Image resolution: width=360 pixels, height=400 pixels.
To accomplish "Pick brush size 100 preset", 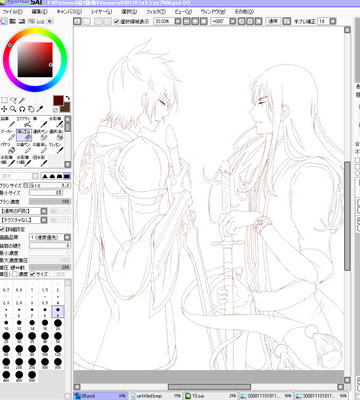I will [45, 351].
